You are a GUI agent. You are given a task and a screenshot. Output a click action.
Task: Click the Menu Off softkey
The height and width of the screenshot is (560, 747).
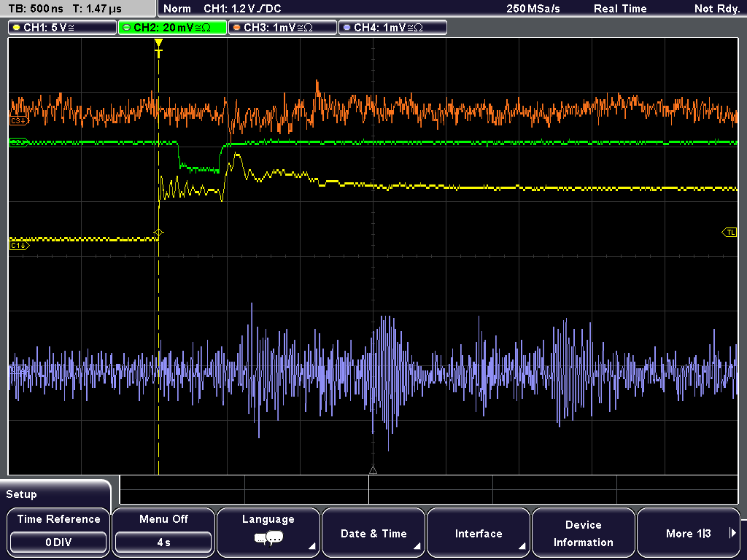pos(163,532)
